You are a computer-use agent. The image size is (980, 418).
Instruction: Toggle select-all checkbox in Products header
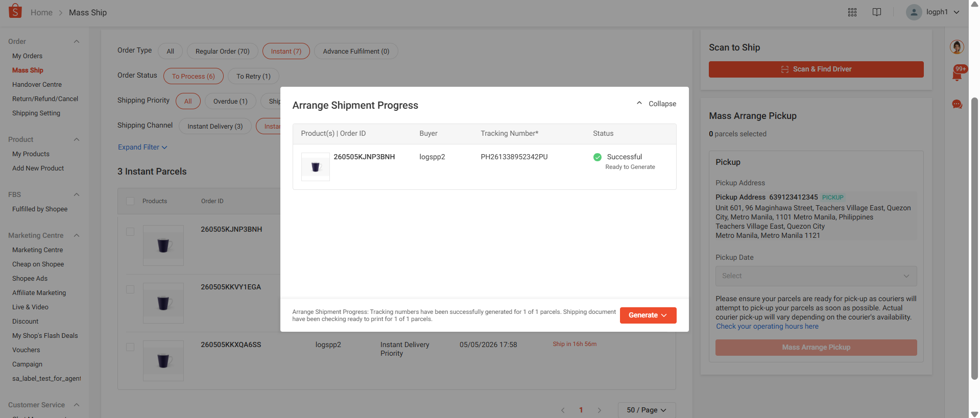point(130,201)
